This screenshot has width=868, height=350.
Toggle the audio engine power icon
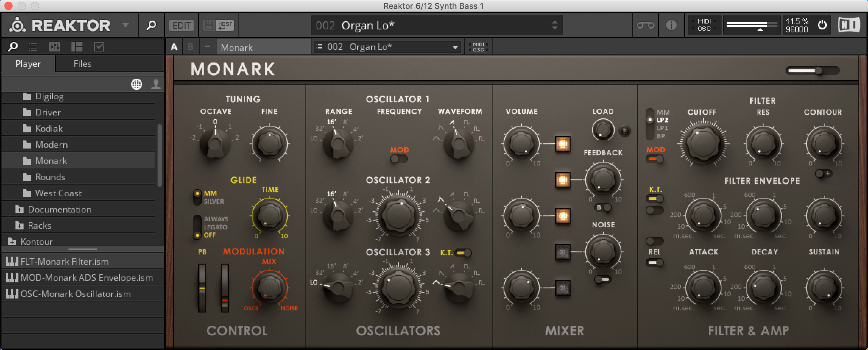(822, 25)
